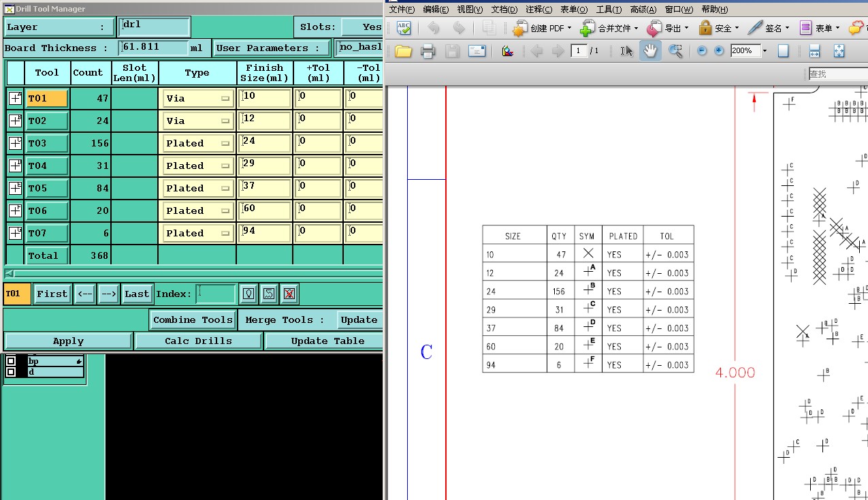
Task: Open the Tools (工具) menu
Action: tap(609, 10)
